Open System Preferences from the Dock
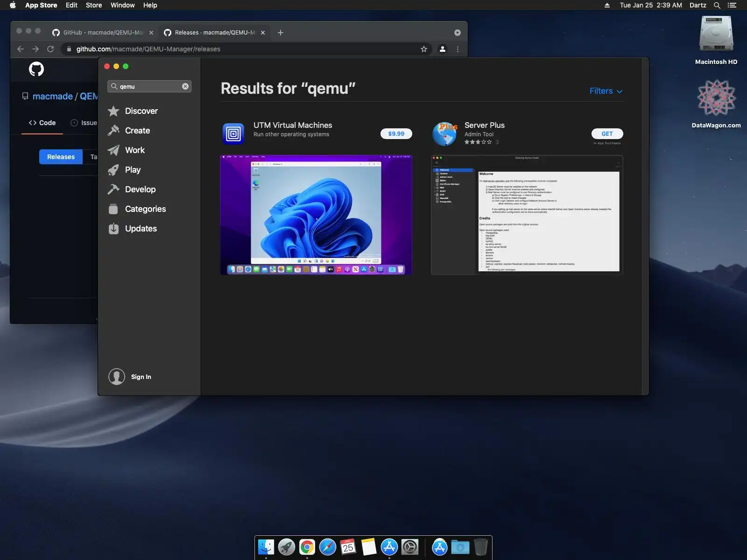 tap(410, 547)
